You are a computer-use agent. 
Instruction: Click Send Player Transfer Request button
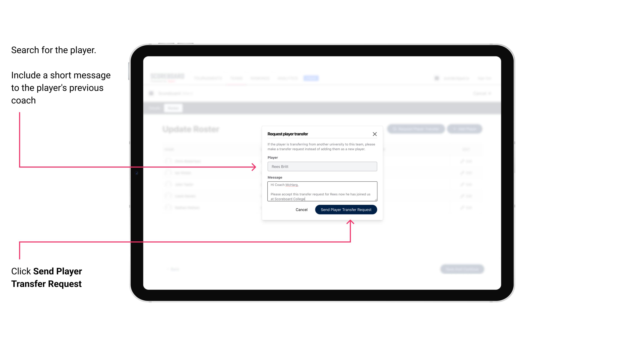(346, 209)
